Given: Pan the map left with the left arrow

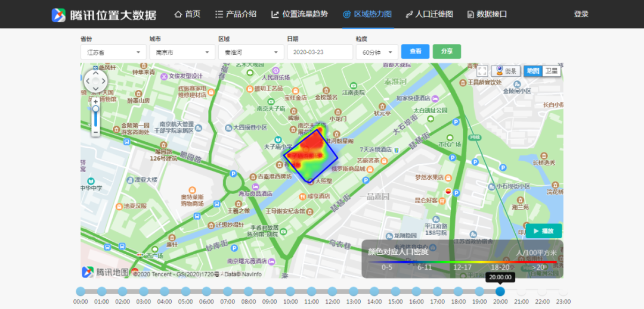Looking at the screenshot, I should pyautogui.click(x=88, y=81).
